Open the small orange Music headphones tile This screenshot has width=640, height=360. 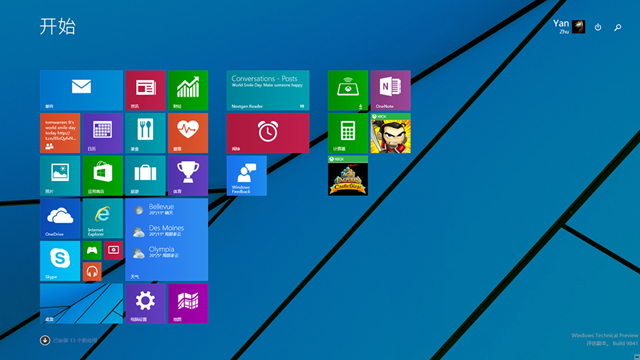92,271
